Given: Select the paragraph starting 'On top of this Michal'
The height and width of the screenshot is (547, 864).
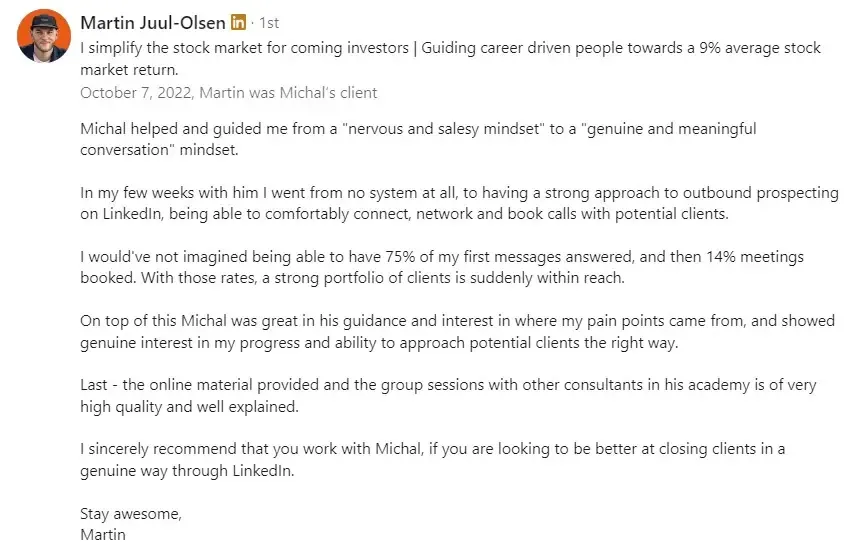Looking at the screenshot, I should 457,332.
